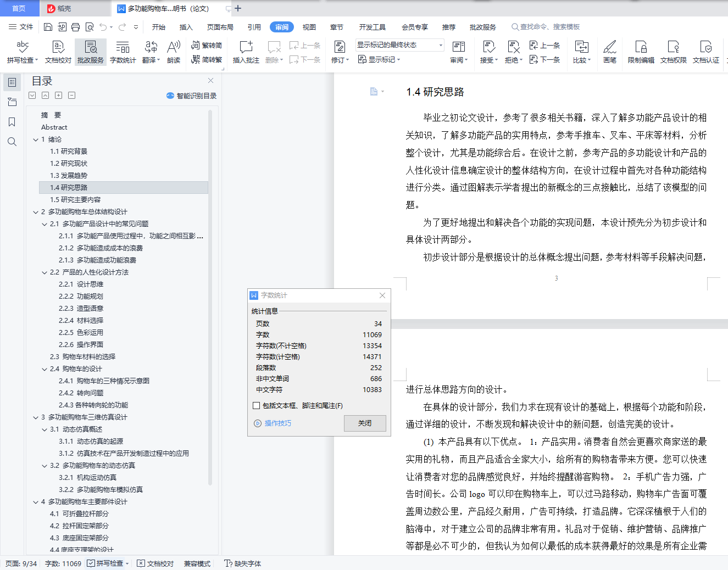Open the 文件 menu
The width and height of the screenshot is (728, 570).
tap(21, 27)
